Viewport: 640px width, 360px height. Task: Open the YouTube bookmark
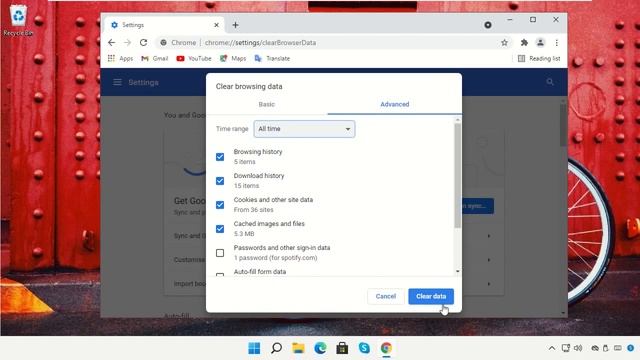point(194,58)
